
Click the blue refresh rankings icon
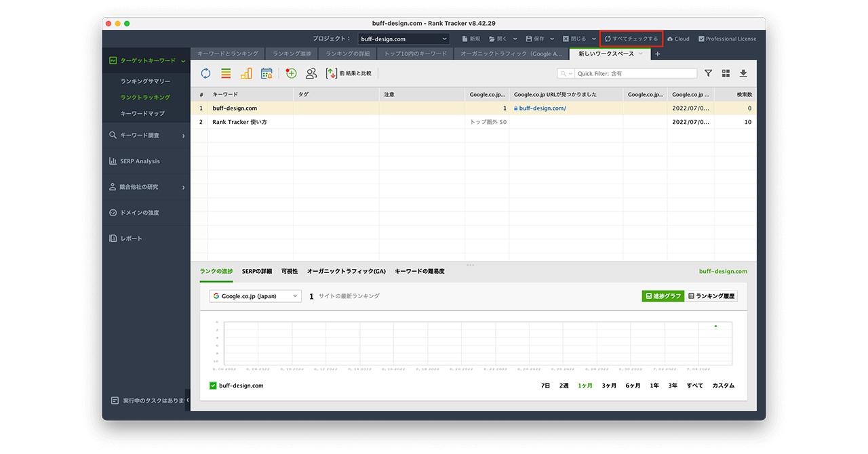pyautogui.click(x=205, y=73)
